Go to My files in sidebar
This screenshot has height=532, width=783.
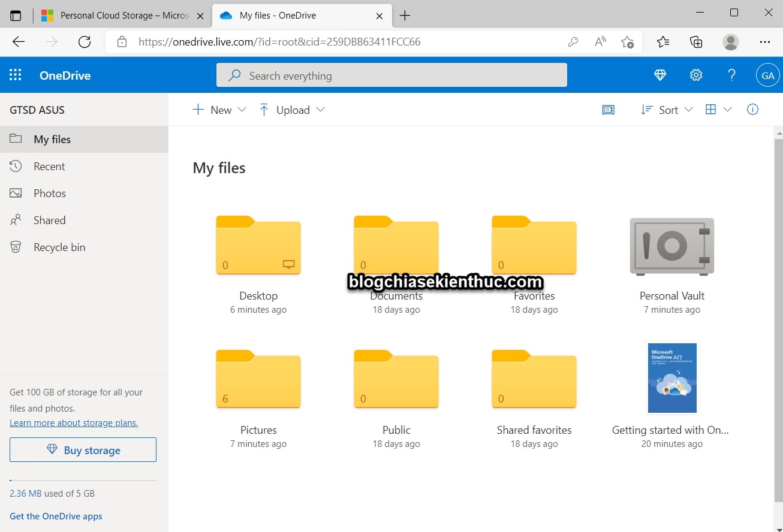pos(84,139)
